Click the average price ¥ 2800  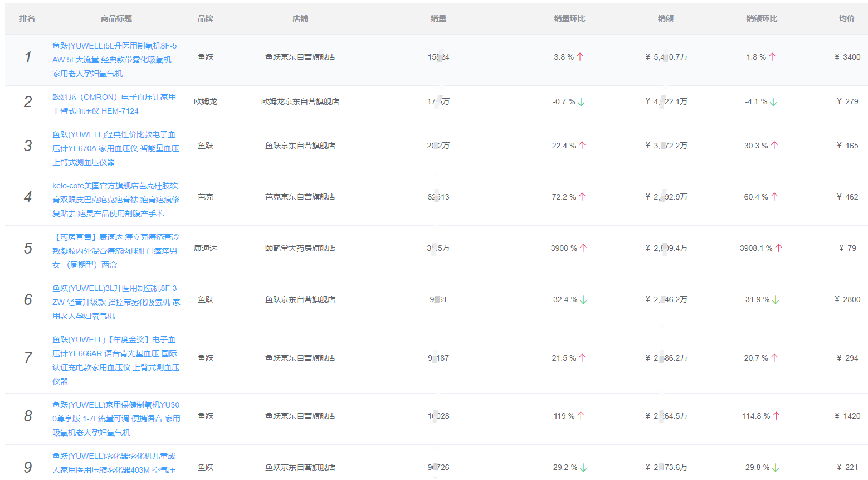847,299
